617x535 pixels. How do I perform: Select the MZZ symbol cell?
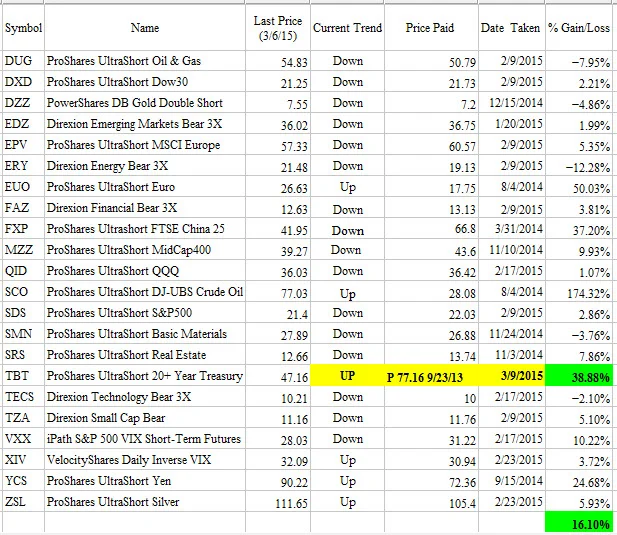23,249
